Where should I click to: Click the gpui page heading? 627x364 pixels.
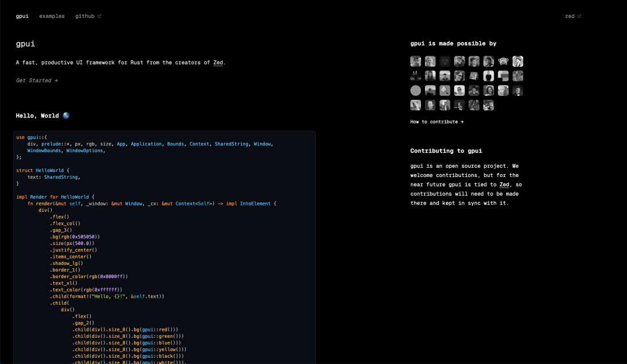(25, 44)
